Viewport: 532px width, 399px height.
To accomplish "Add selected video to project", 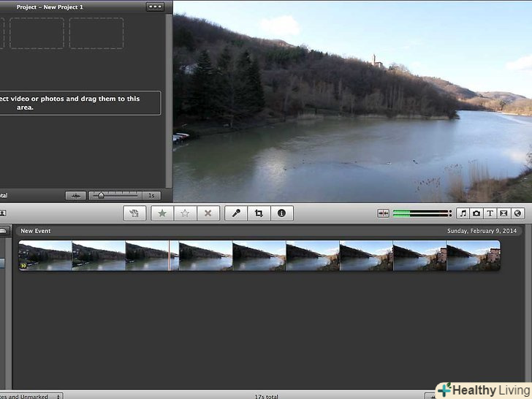I will [134, 213].
